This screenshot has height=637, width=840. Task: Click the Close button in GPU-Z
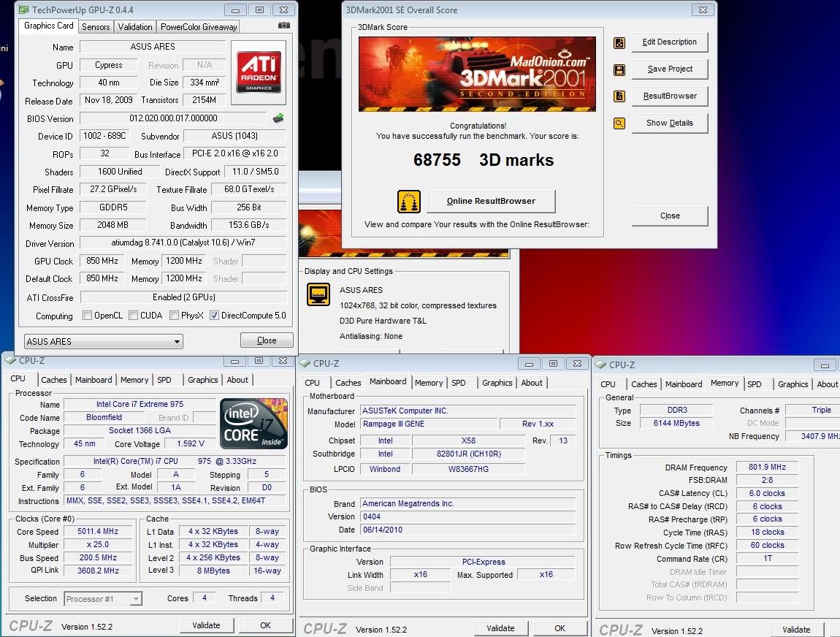pos(267,340)
